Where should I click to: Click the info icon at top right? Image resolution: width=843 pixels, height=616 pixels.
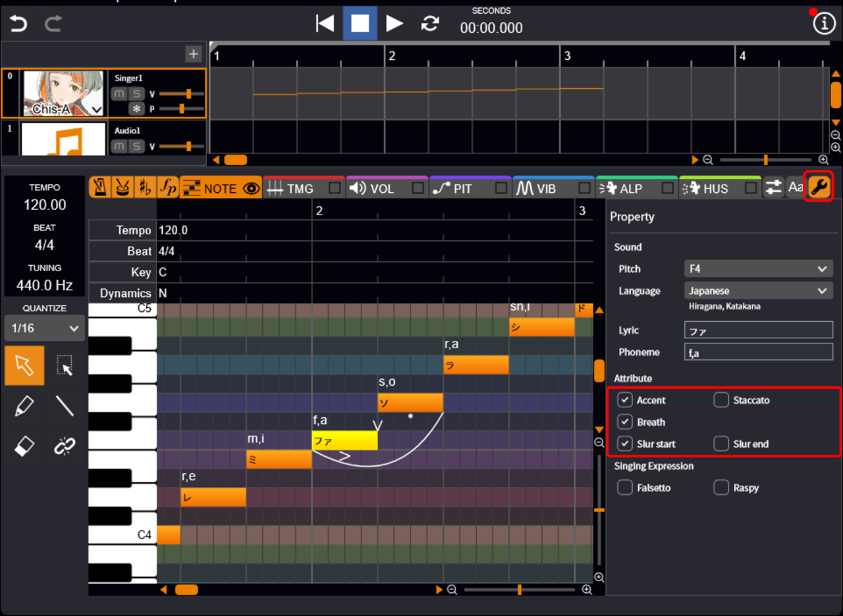coord(823,23)
